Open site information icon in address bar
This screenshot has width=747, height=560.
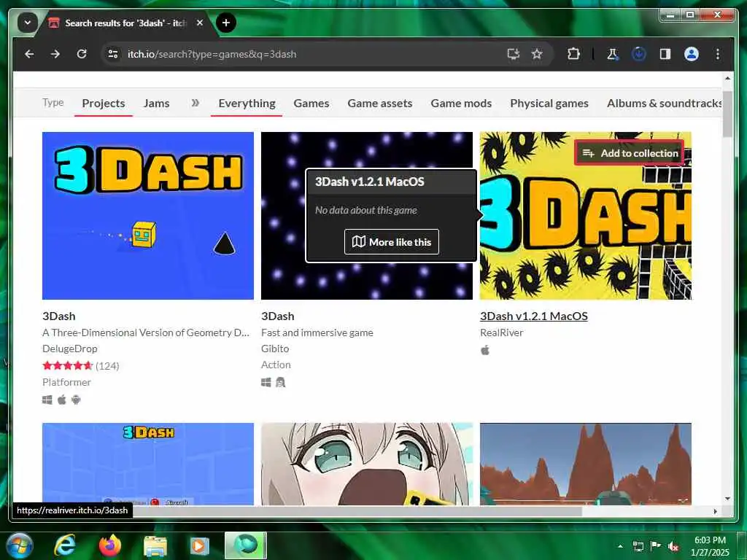(113, 54)
